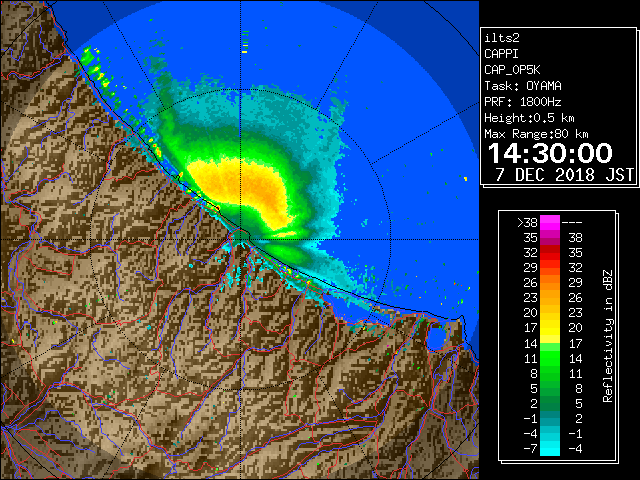Viewport: 640px width, 480px height.
Task: Select the 'CAPPI' product type text
Action: 501,54
